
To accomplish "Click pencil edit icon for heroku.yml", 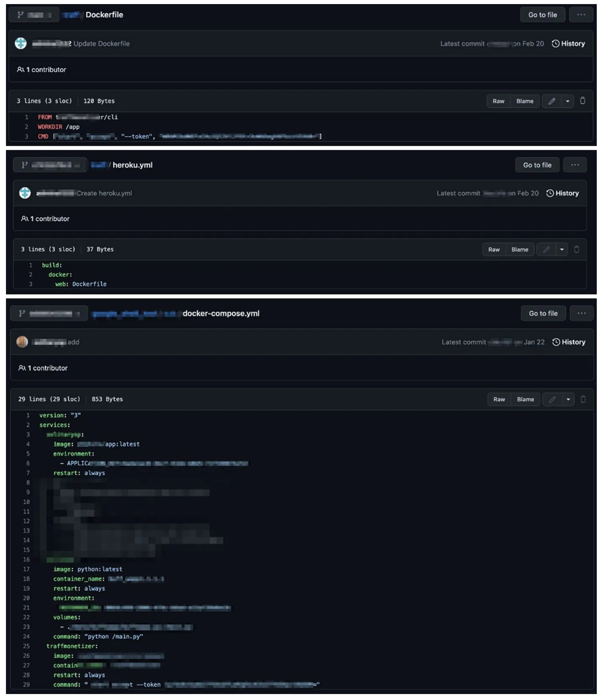I will tap(546, 249).
